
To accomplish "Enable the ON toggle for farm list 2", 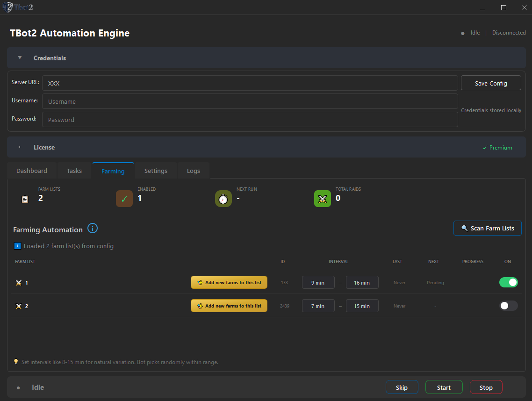I will click(x=509, y=306).
